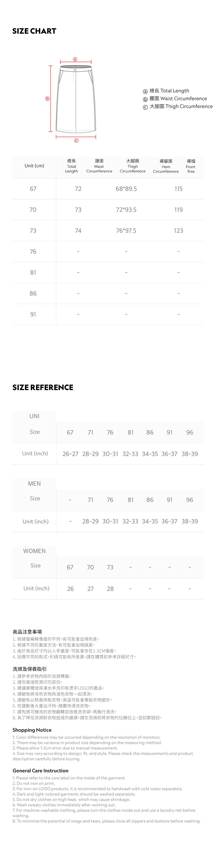Click the circled 'a' marker above skirt
216x868 pixels.
(x=75, y=59)
